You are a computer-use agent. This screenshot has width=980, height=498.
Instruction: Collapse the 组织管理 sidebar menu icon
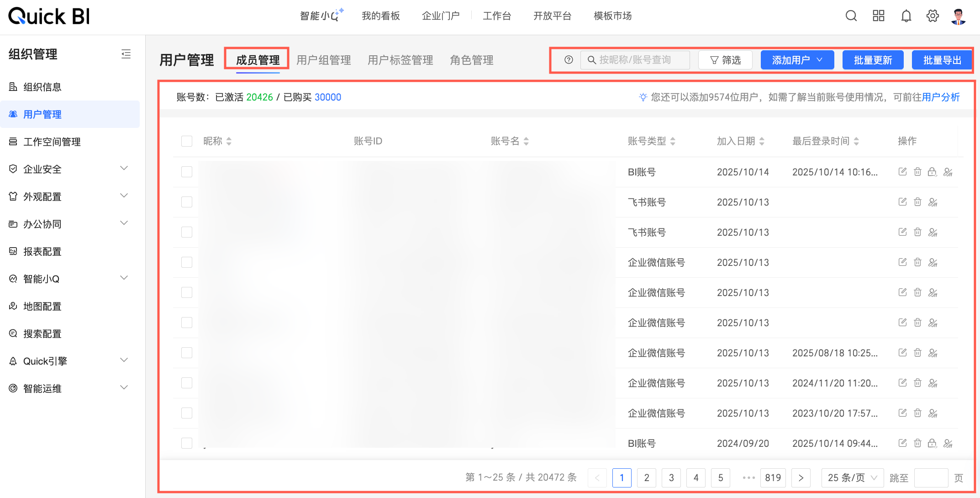pyautogui.click(x=126, y=54)
